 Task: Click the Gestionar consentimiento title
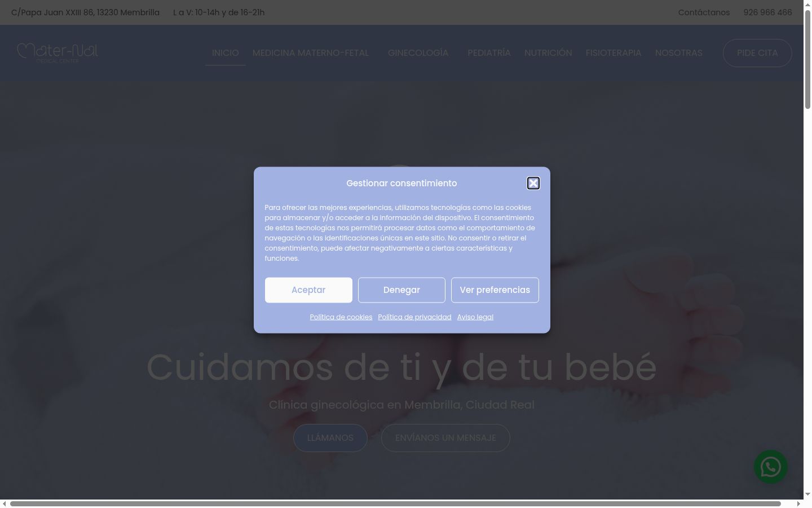click(x=401, y=183)
